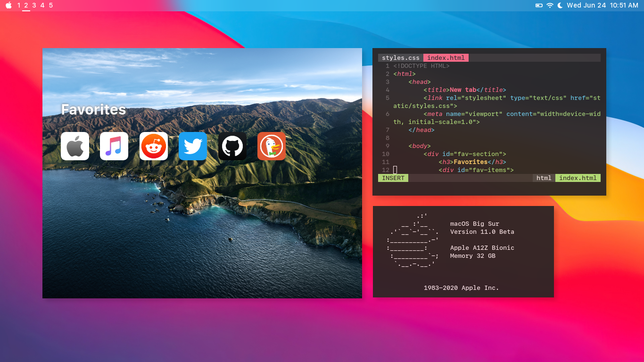Click the date and time display
644x362 pixels.
[602, 5]
